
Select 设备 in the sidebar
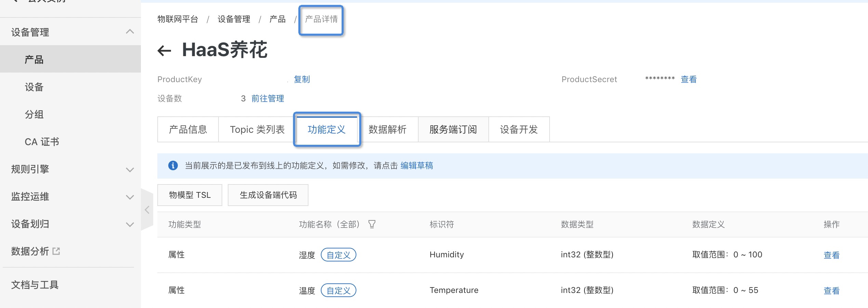[x=34, y=87]
